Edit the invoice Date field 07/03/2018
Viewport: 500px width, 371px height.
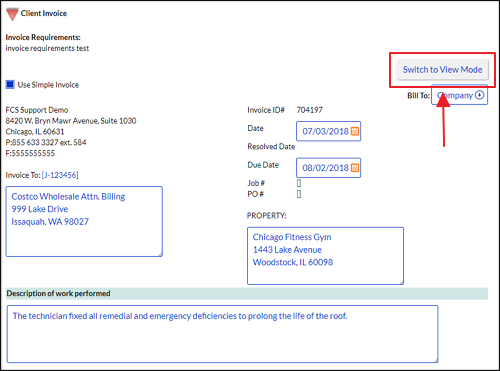click(328, 131)
